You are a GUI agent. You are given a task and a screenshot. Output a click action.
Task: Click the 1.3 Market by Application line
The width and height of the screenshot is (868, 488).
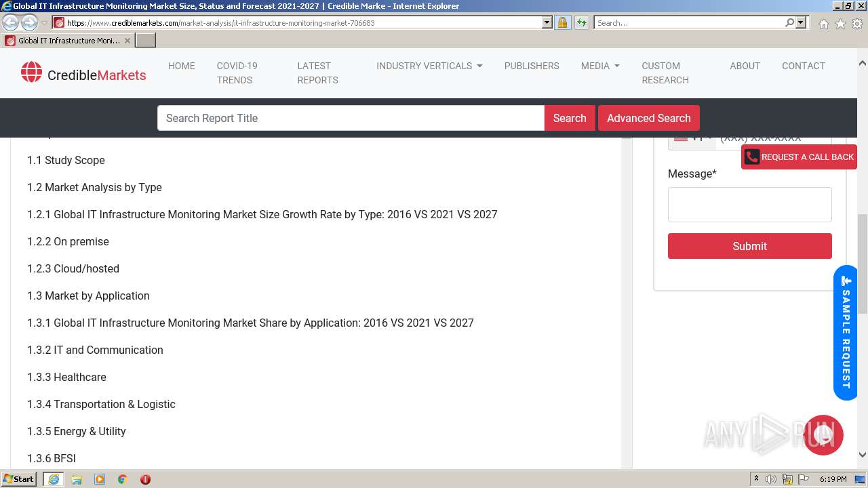click(x=88, y=296)
